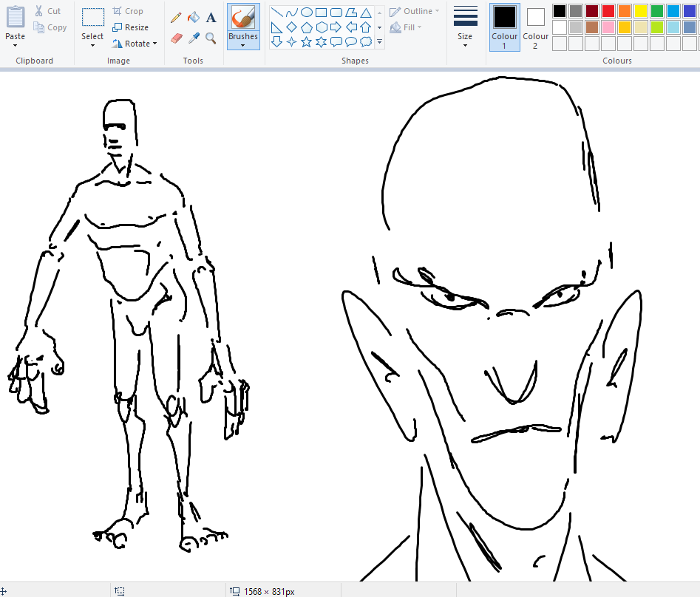Choose the Rectangle shape
Image resolution: width=700 pixels, height=597 pixels.
[321, 13]
